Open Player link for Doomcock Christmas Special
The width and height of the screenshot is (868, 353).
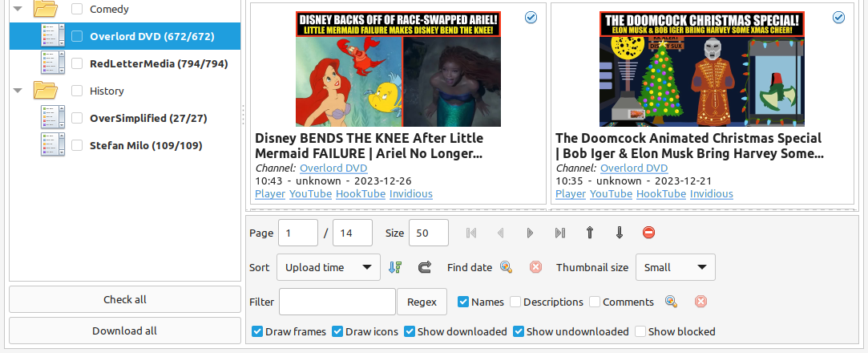click(571, 193)
